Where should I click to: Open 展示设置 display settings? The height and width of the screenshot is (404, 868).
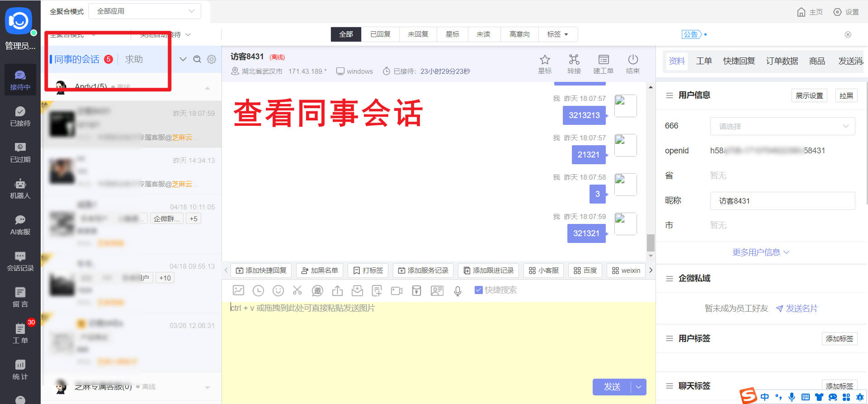tap(809, 95)
